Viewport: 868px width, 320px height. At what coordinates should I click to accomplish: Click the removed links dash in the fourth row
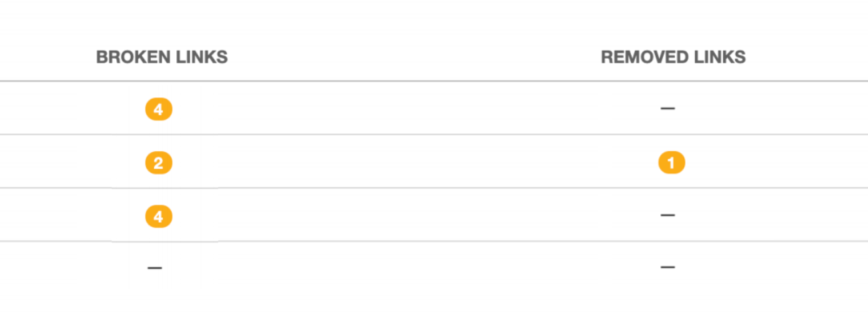[668, 267]
